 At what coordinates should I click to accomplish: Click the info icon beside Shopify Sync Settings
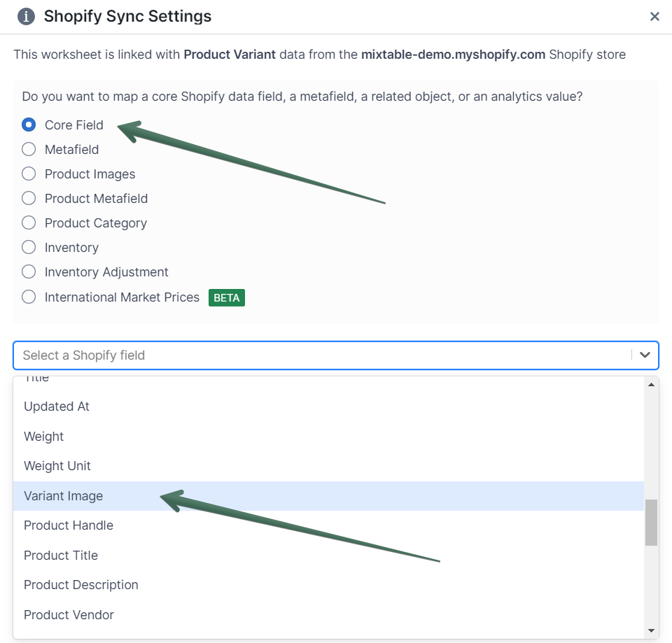[x=26, y=16]
